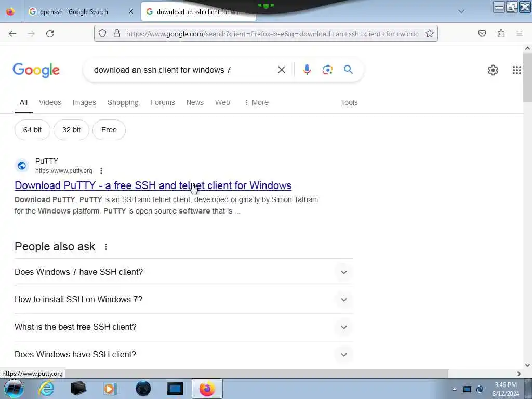Image resolution: width=532 pixels, height=399 pixels.
Task: Select the All results tab
Action: 23,102
